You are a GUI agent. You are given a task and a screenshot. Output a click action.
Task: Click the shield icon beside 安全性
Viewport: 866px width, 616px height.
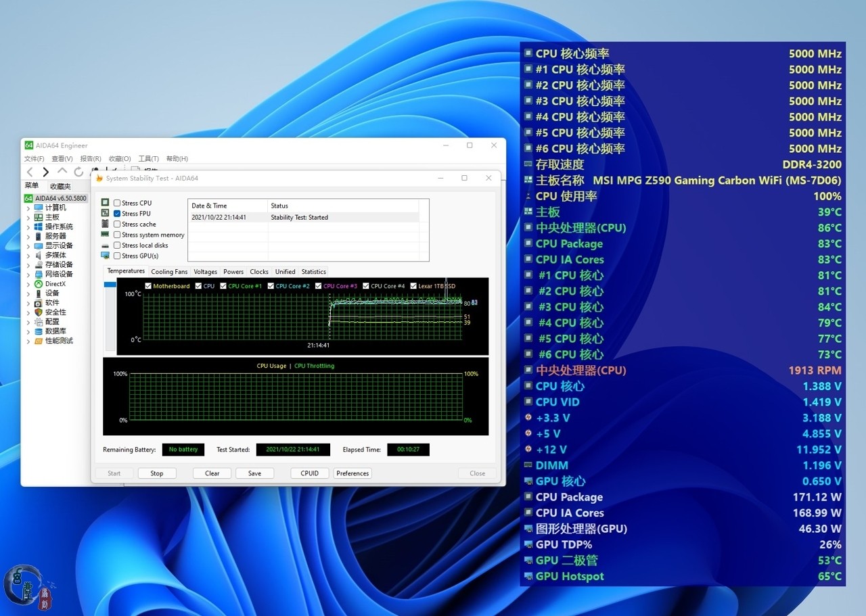39,312
